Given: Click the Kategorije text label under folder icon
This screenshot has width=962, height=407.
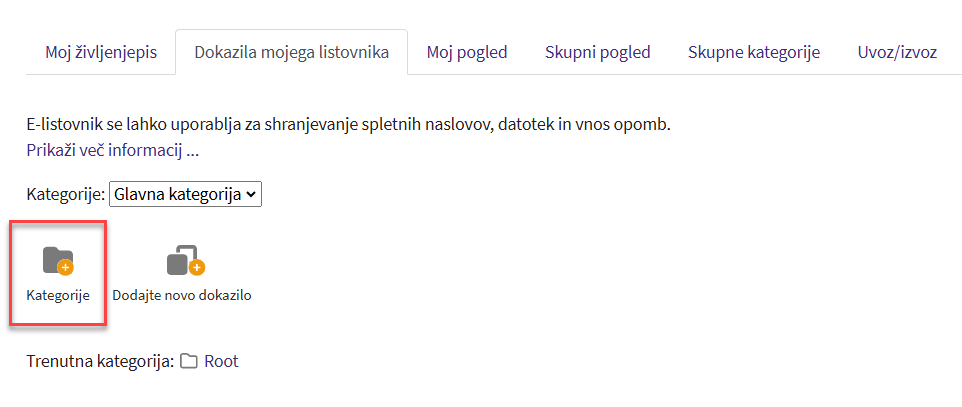Looking at the screenshot, I should [57, 296].
